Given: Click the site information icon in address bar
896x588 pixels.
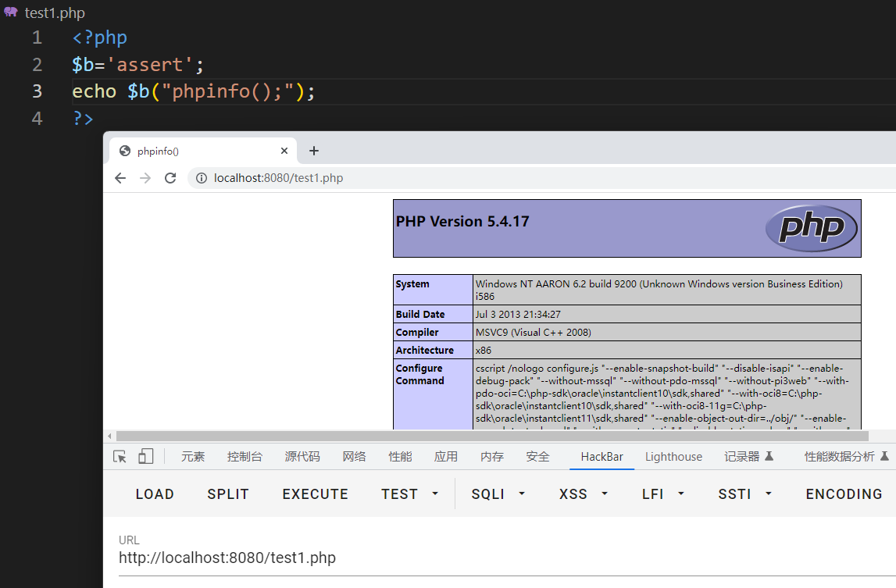Looking at the screenshot, I should pyautogui.click(x=202, y=178).
